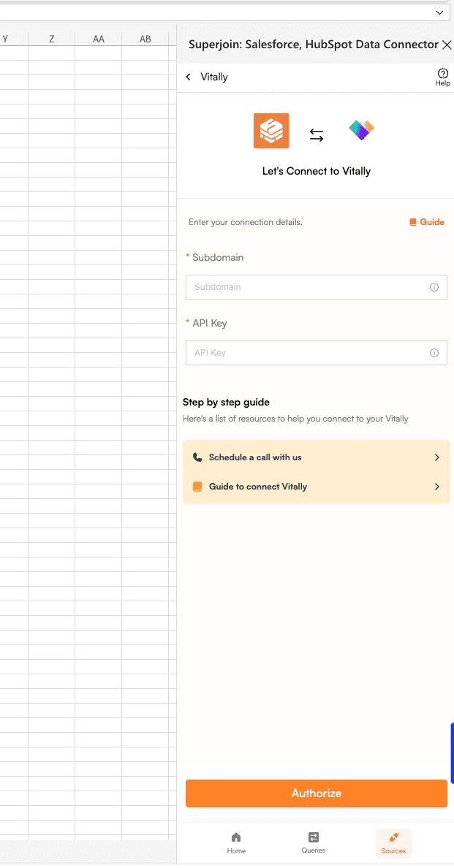The image size is (454, 868).
Task: Click the Vitally page title text
Action: [x=214, y=77]
